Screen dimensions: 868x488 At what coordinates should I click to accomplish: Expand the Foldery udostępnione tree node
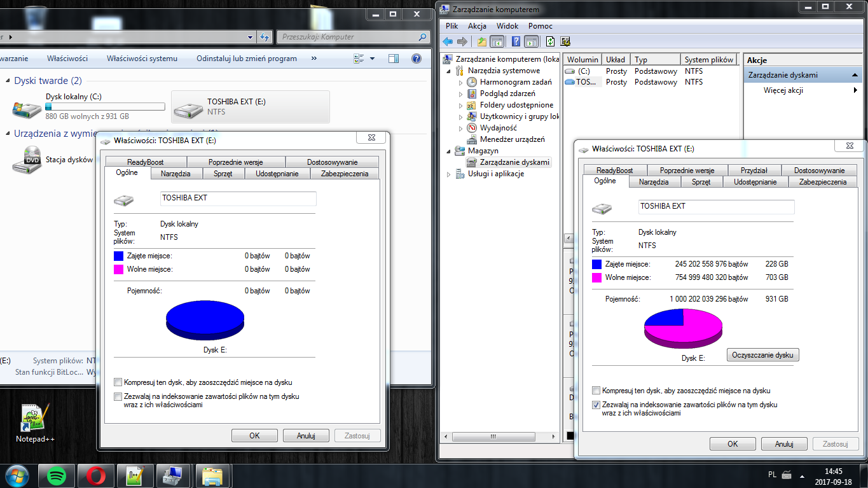click(x=461, y=105)
